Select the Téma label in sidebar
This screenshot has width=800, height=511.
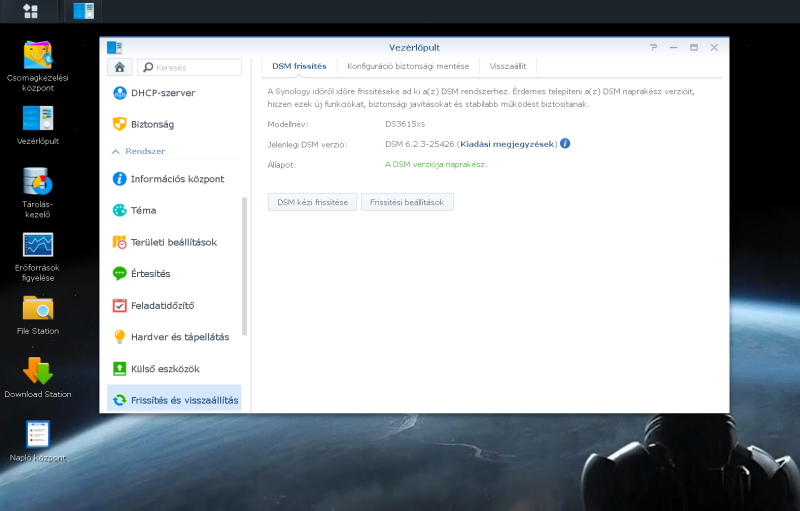tap(143, 211)
